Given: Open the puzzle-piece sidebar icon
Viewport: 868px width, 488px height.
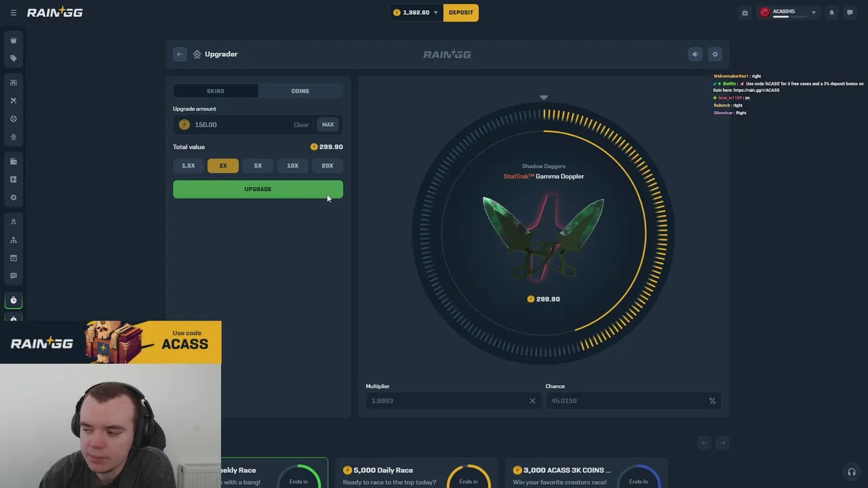Looking at the screenshot, I should [13, 180].
